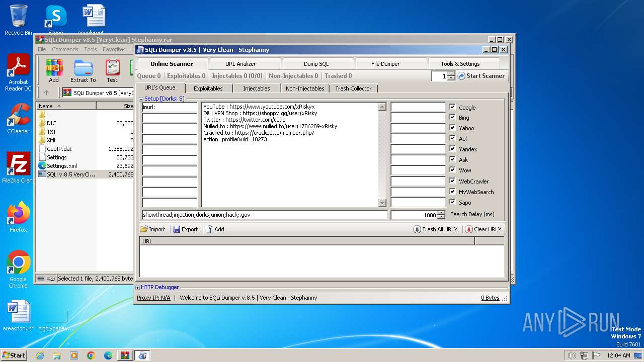Click the Import folder icon

pyautogui.click(x=144, y=229)
